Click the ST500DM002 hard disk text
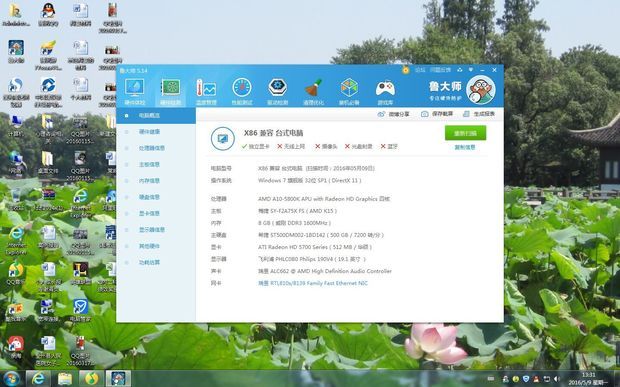 (321, 235)
